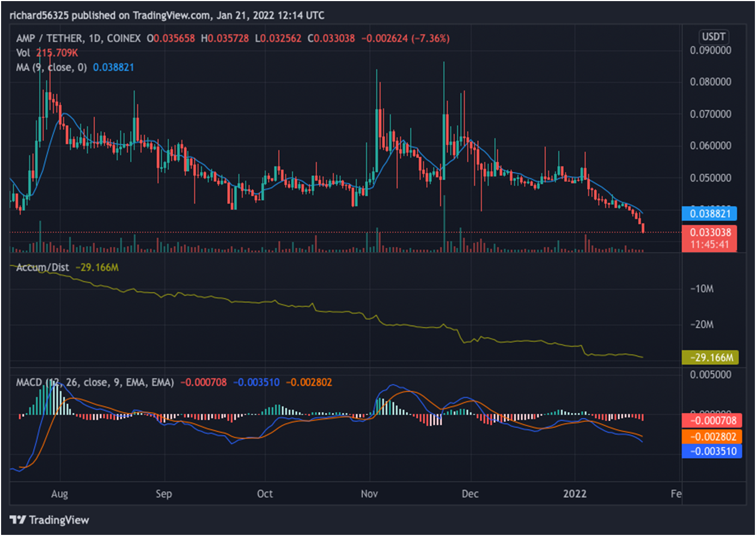This screenshot has height=536, width=756.
Task: Click the Oct label on time axis
Action: pos(265,494)
